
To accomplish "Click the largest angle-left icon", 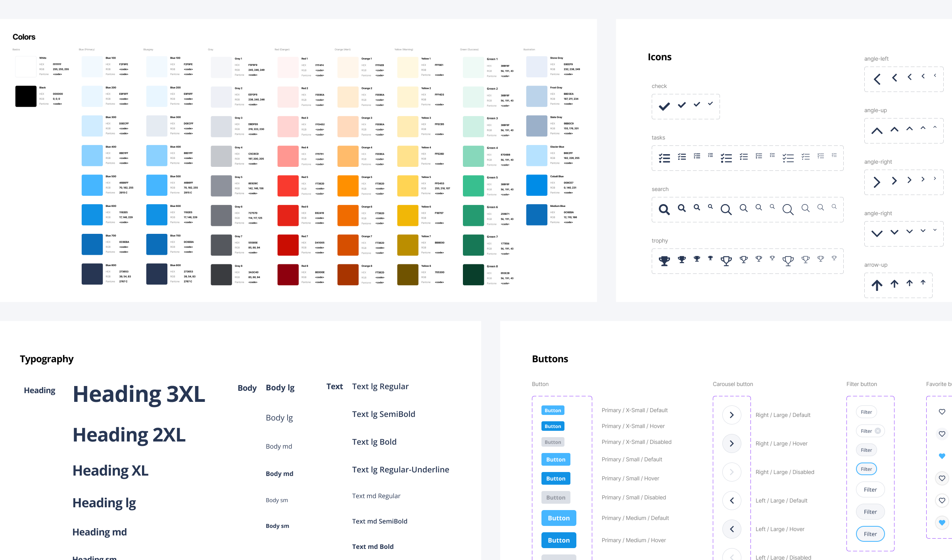I will [x=877, y=79].
